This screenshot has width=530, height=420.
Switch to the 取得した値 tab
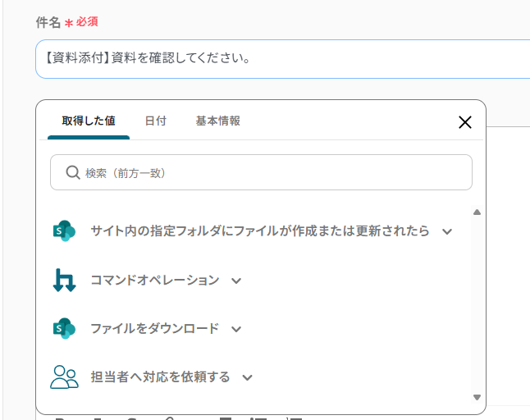(x=88, y=121)
